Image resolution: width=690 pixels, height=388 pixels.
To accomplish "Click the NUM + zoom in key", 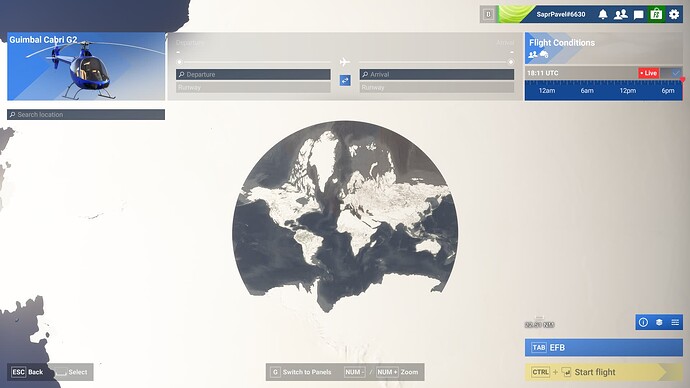I will 387,372.
